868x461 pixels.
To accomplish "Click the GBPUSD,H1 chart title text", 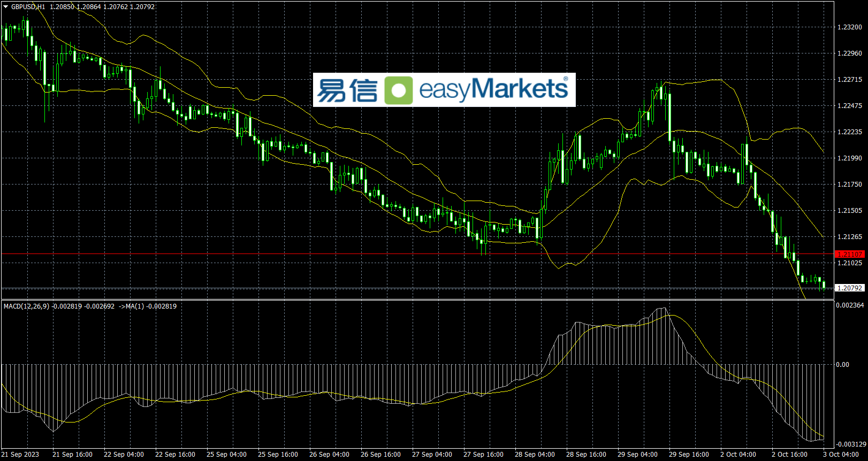I will pos(28,7).
